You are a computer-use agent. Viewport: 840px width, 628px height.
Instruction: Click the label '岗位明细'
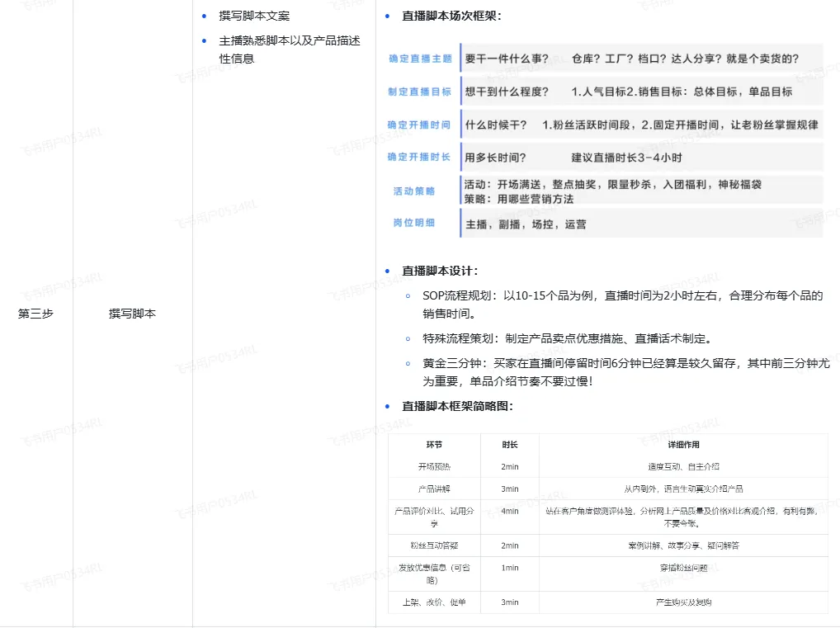(x=414, y=222)
